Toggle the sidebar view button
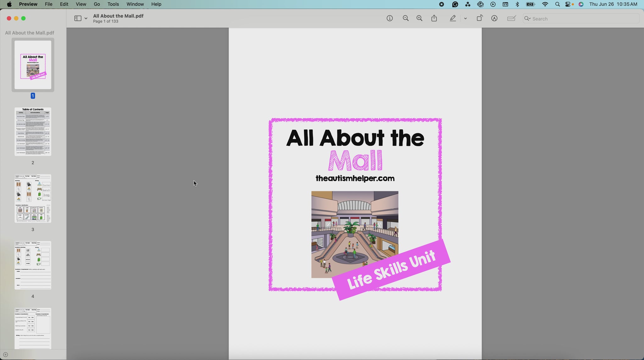 pos(78,19)
